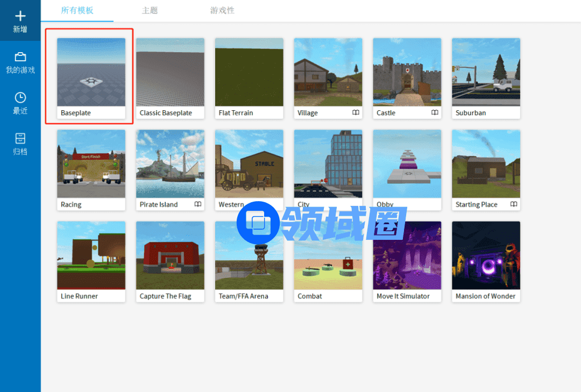Choose the Classic Baseplate template
Viewport: 581px width, 392px height.
pos(170,72)
